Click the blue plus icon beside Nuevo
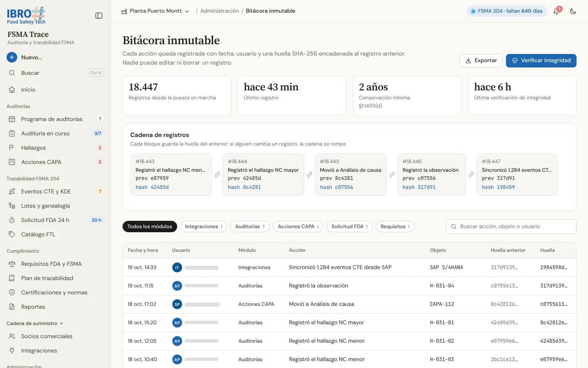 pyautogui.click(x=12, y=57)
